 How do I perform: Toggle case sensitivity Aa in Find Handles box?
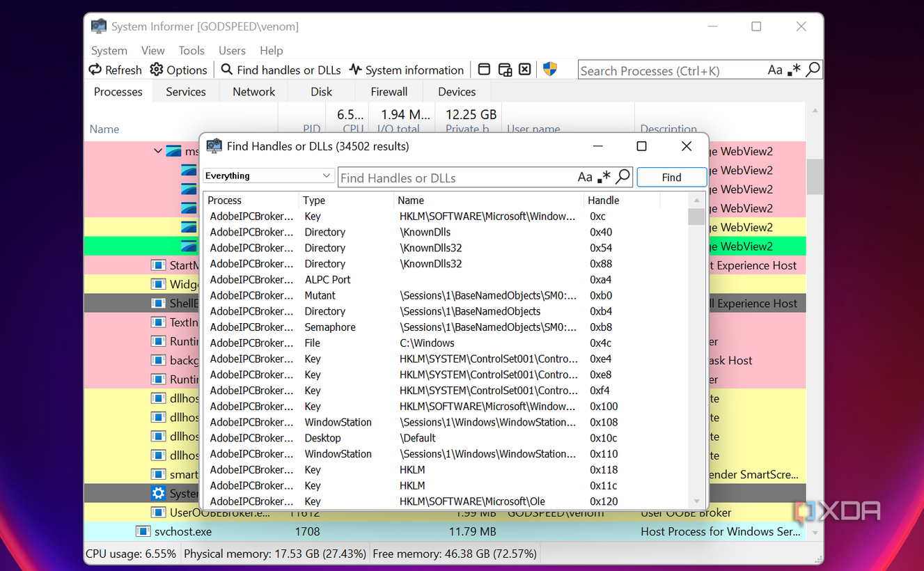point(585,177)
